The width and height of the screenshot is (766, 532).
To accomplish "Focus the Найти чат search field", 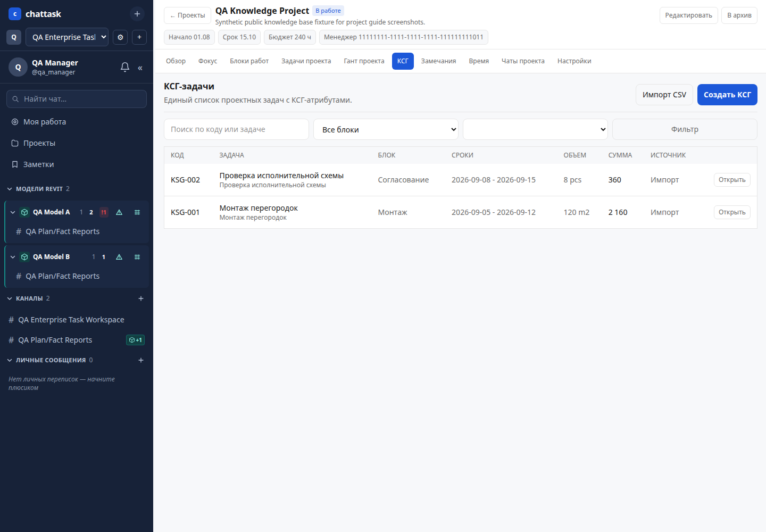I will [x=77, y=99].
